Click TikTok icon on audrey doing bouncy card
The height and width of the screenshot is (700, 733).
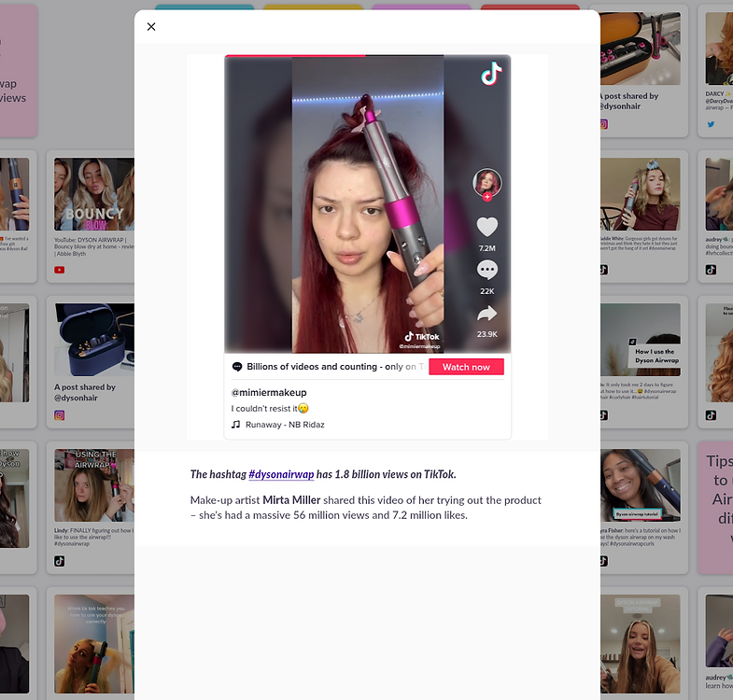pyautogui.click(x=711, y=270)
